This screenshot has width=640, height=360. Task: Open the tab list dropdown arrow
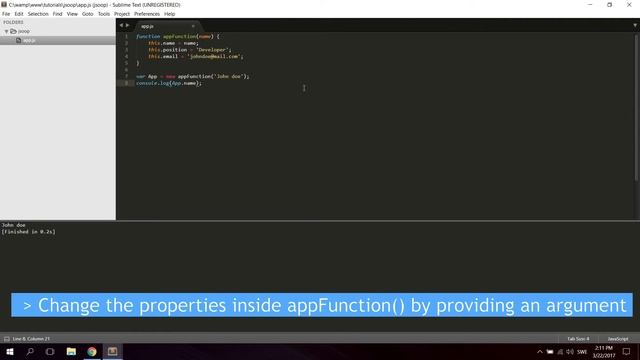635,25
